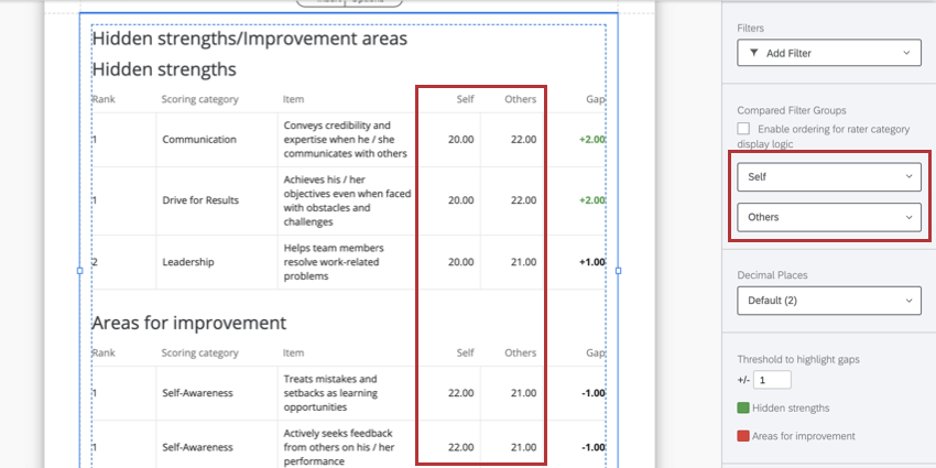
Task: Click the Hidden strengths section heading
Action: pyautogui.click(x=164, y=69)
